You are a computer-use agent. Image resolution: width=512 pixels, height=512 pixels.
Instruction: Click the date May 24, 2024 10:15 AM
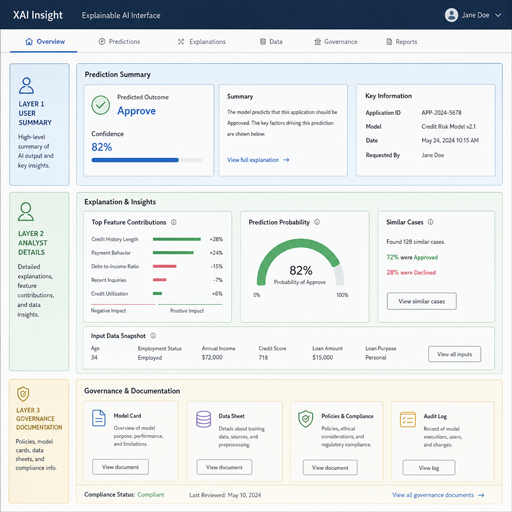point(450,141)
